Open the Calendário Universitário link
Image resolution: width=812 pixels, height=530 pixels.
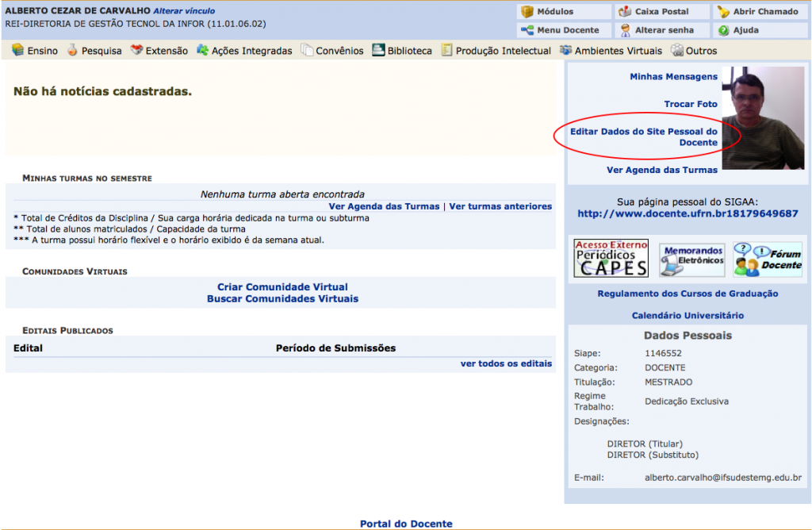point(688,315)
